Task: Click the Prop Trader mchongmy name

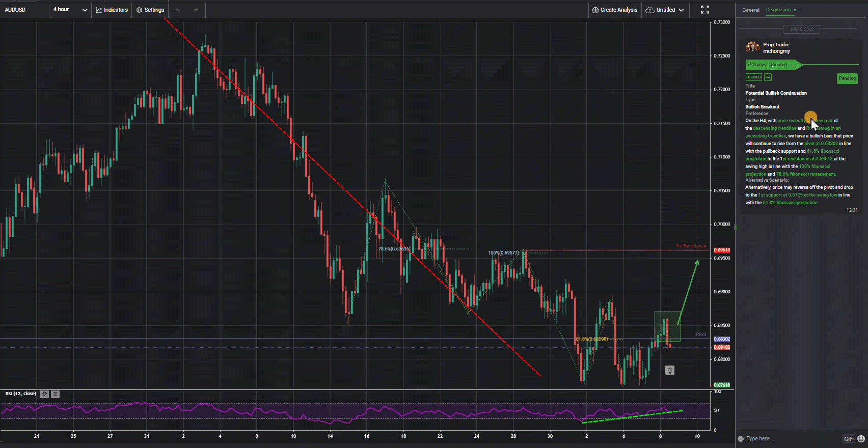Action: 776,48
